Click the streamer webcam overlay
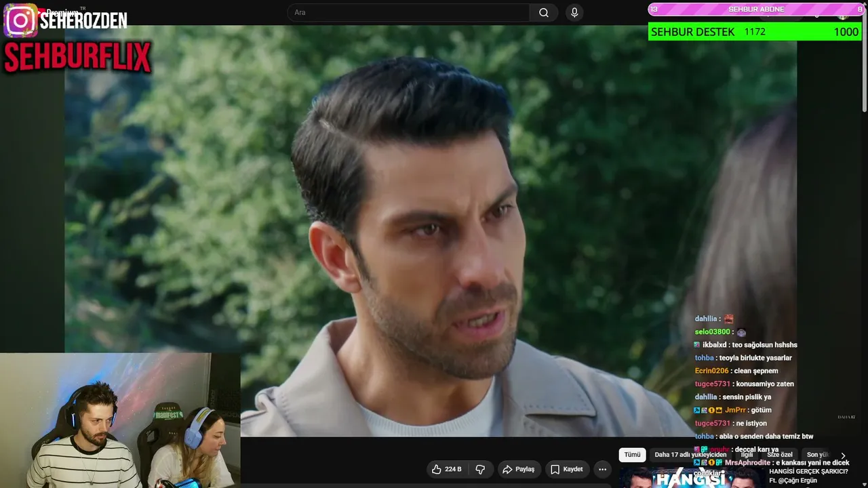Image resolution: width=868 pixels, height=488 pixels. (120, 420)
